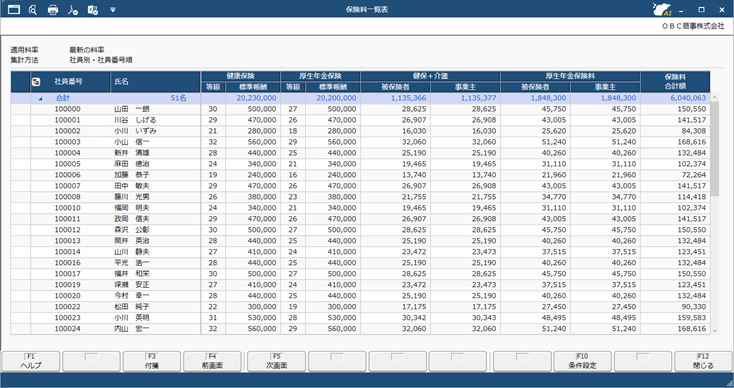Click the name 松田 純子
734x388 pixels.
(132, 307)
